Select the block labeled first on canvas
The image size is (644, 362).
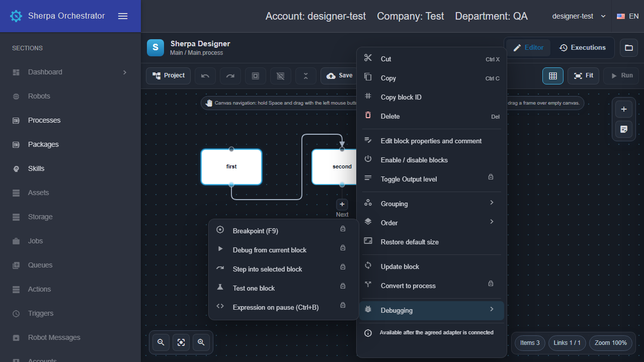tap(231, 166)
